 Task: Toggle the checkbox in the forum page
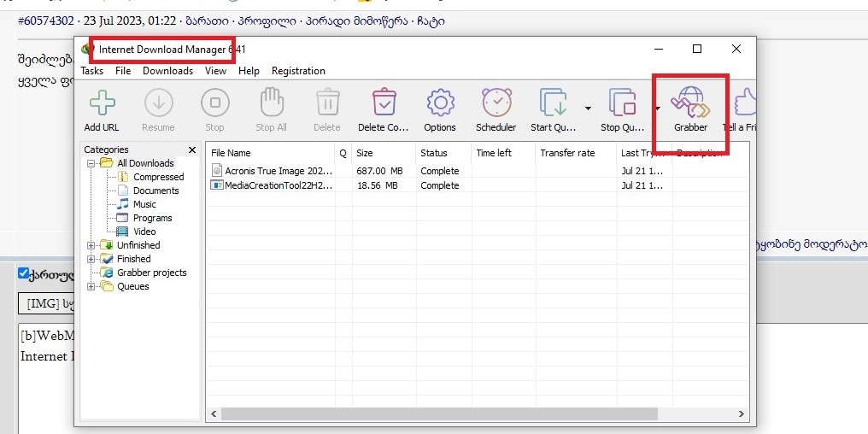tap(23, 273)
